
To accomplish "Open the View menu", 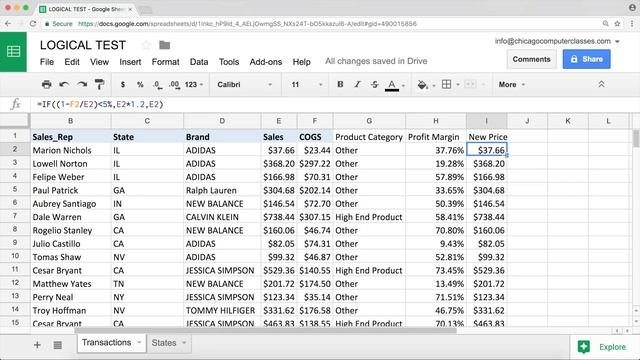I will pyautogui.click(x=99, y=62).
